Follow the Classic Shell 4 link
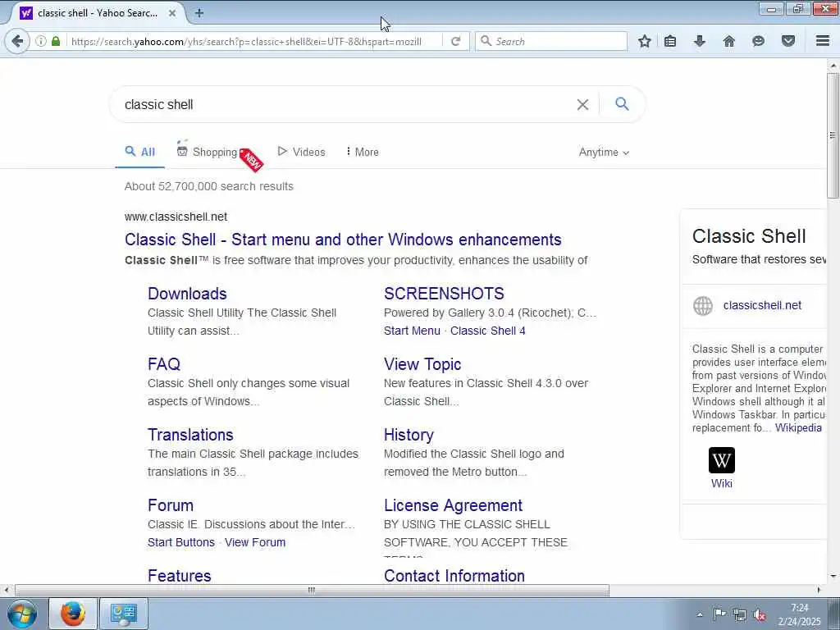 487,331
